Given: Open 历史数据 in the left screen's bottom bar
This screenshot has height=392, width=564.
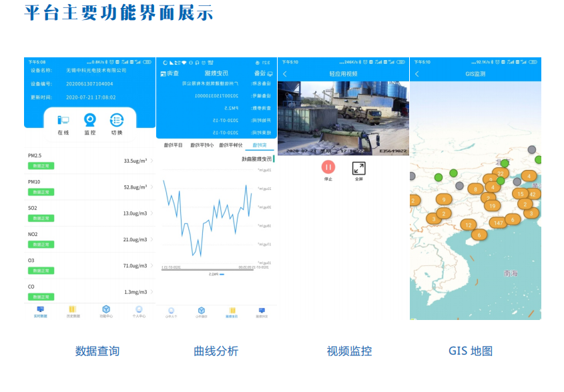Looking at the screenshot, I should tap(73, 311).
